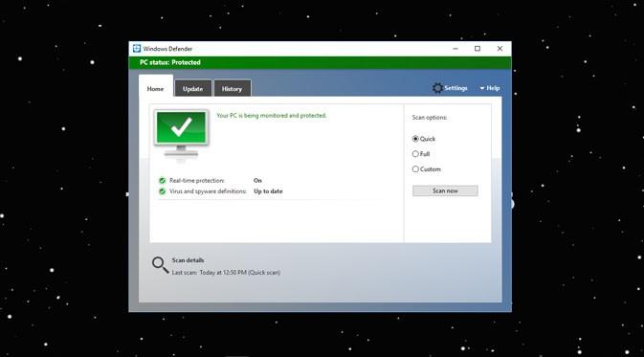
Task: Click the PC status: Protected banner
Action: [320, 62]
